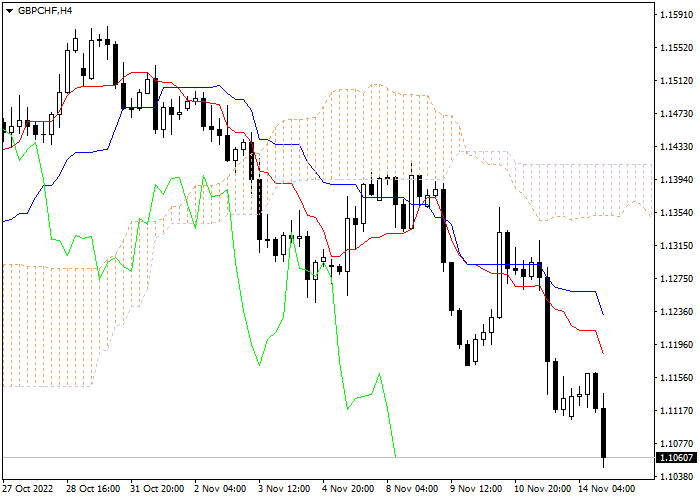
Task: Select the 8 Nov 04:00 time label
Action: (x=412, y=489)
